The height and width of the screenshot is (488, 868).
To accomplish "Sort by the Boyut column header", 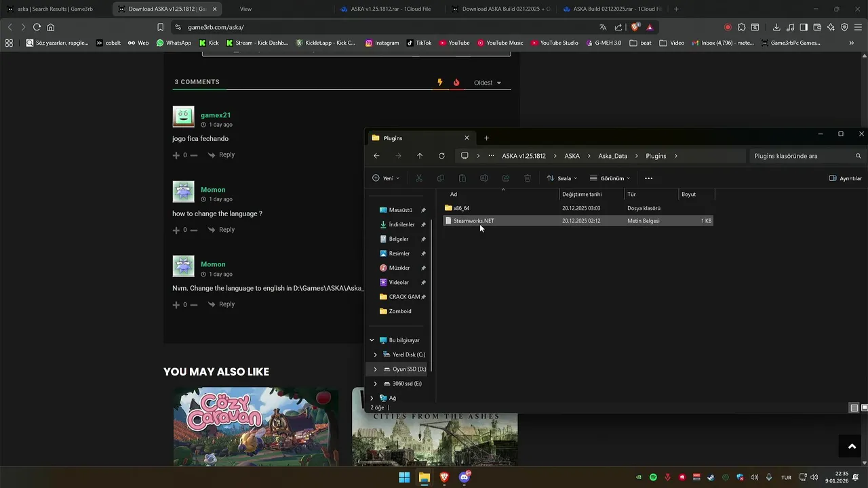I will [x=695, y=194].
